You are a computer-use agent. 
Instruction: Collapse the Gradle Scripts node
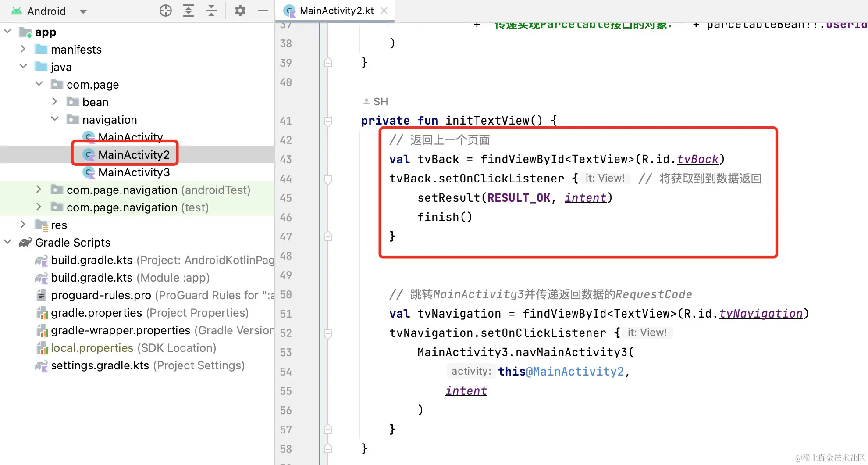[x=7, y=242]
